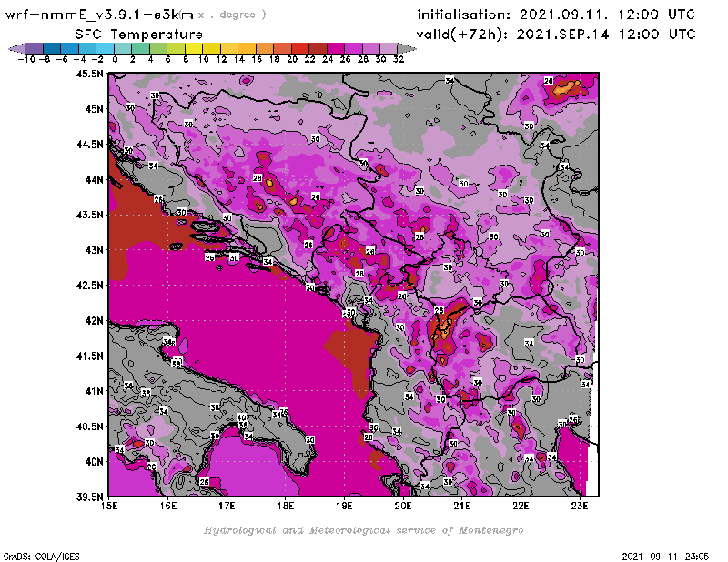
Task: Click the 41N latitude label
Action: [x=94, y=391]
